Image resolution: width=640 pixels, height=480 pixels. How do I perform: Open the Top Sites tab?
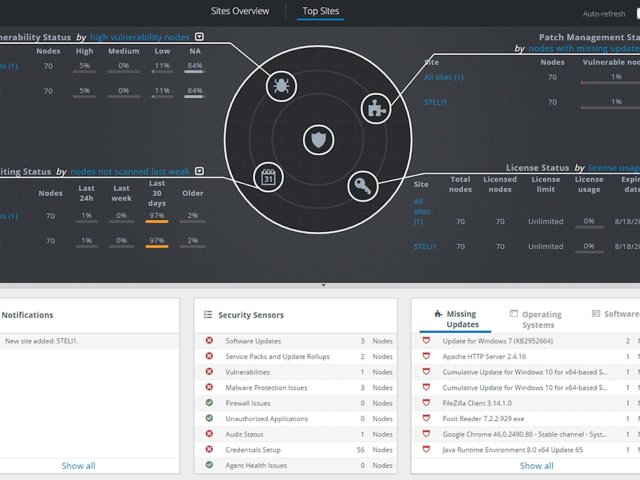coord(322,12)
